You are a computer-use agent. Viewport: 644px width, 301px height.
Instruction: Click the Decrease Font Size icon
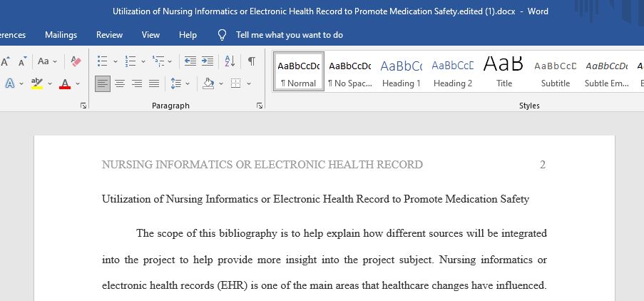[x=23, y=61]
